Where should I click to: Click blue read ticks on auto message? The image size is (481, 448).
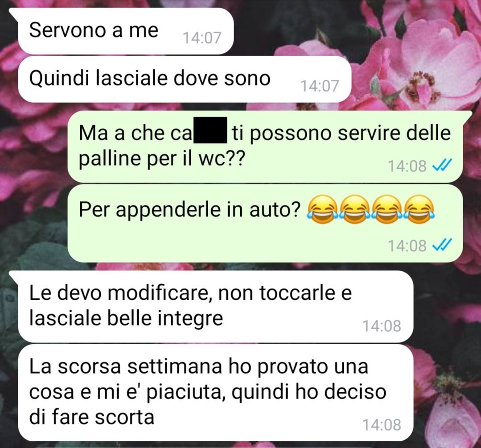[442, 245]
